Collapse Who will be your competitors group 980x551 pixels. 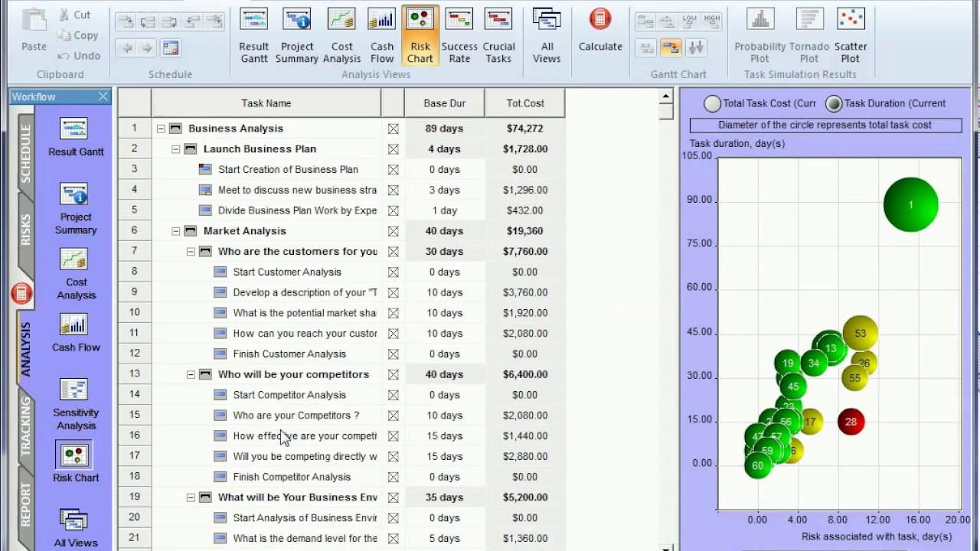pyautogui.click(x=191, y=374)
